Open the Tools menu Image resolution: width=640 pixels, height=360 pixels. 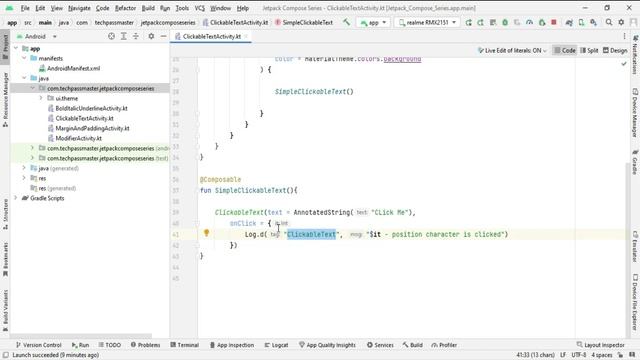coord(182,8)
